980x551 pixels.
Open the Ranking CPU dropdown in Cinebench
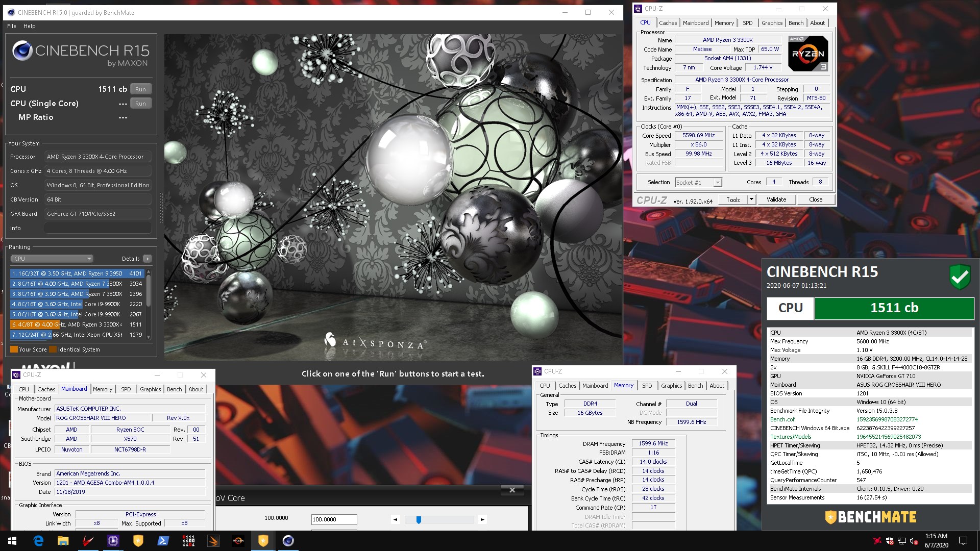(52, 259)
